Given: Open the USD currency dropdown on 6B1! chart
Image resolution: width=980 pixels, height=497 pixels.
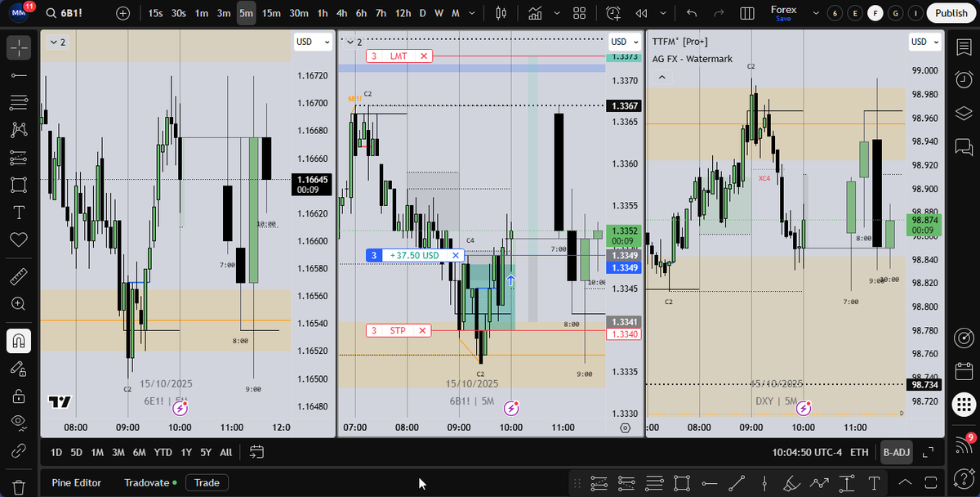Looking at the screenshot, I should [623, 42].
